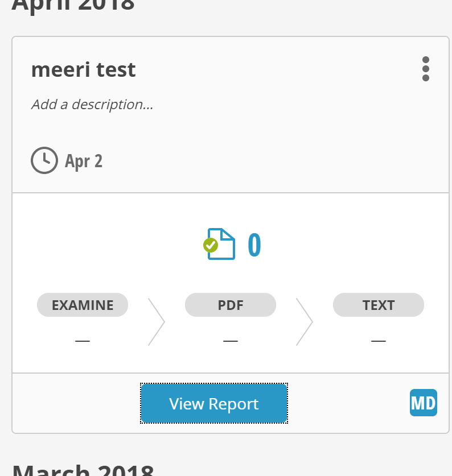Click the blue 0 document count

tap(254, 245)
